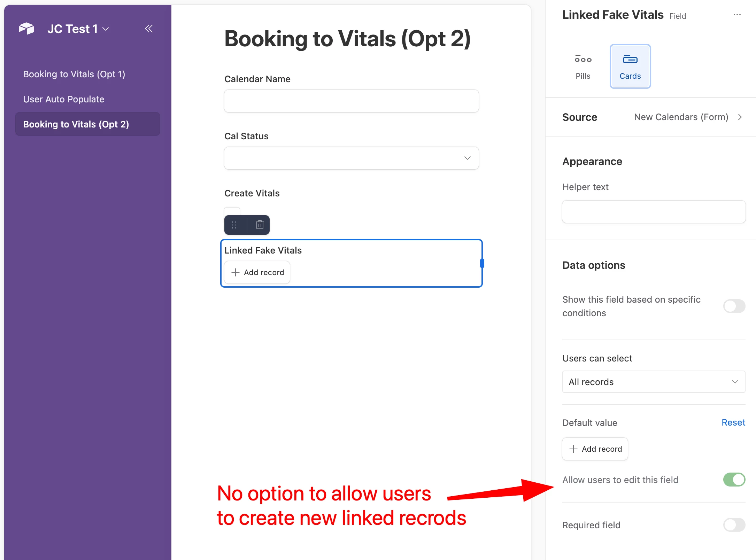Delete field using the trash icon
756x560 pixels.
[x=260, y=225]
